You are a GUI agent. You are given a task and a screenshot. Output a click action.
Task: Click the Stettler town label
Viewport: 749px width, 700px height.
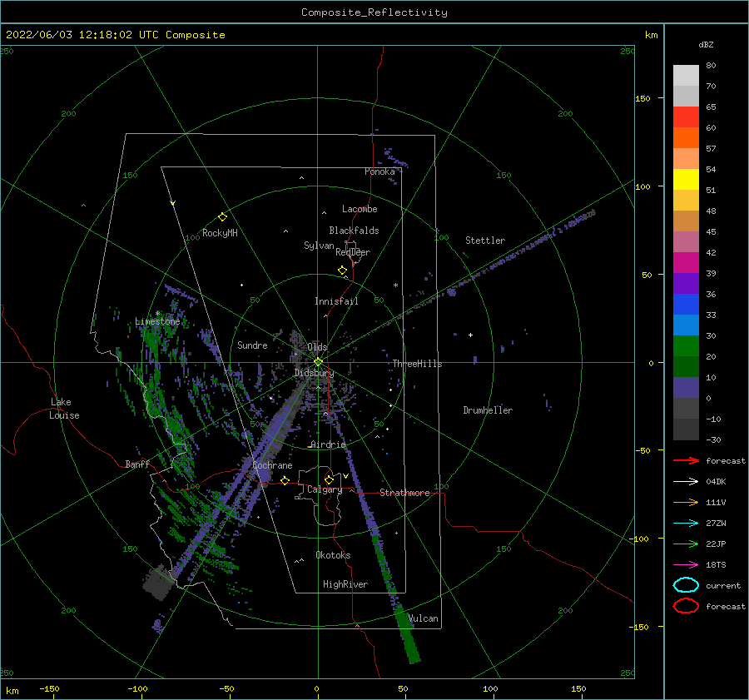coord(485,241)
